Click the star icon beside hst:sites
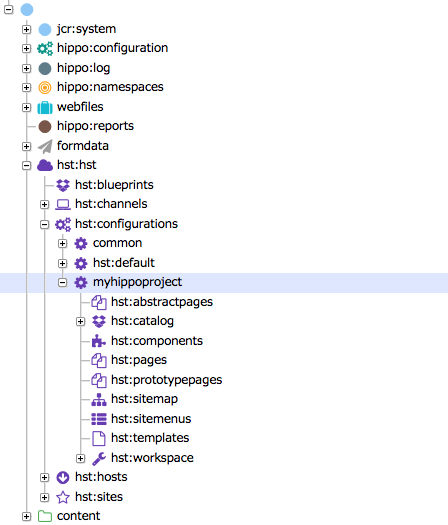The height and width of the screenshot is (525, 448). tap(63, 497)
